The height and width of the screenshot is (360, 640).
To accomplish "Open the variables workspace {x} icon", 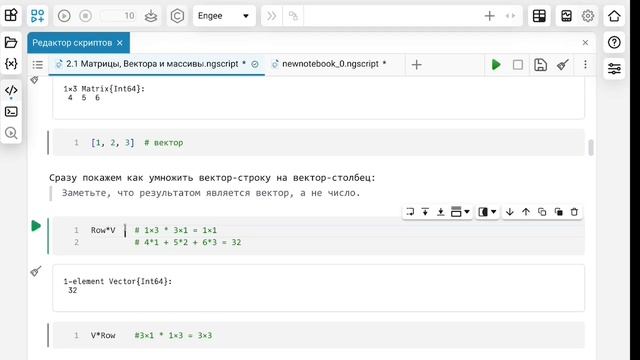I will (x=11, y=64).
